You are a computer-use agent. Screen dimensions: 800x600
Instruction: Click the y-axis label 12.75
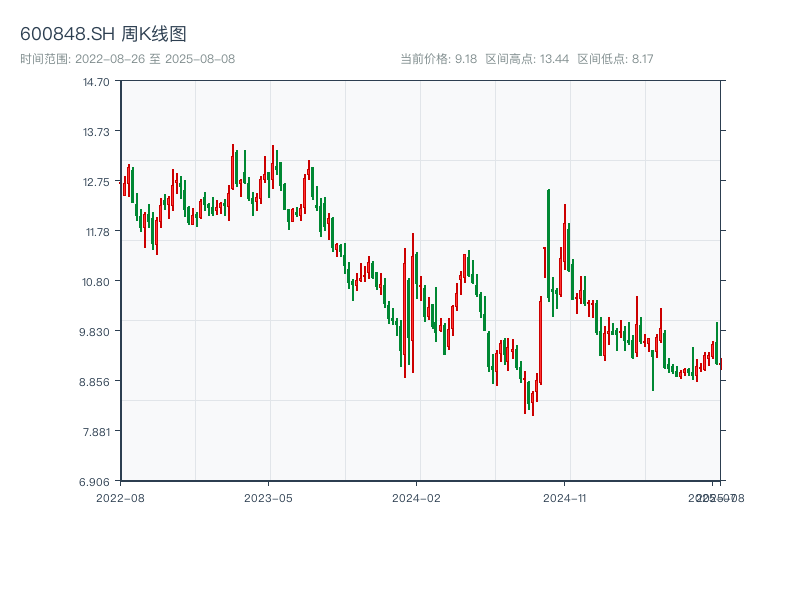[x=96, y=182]
